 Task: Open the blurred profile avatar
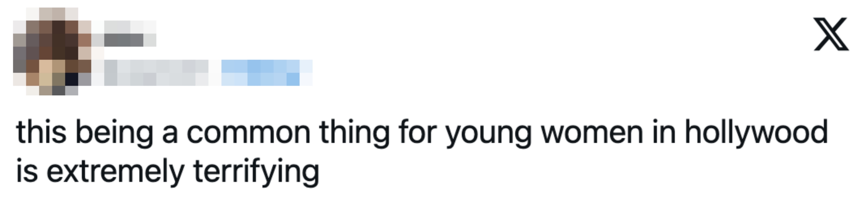[x=52, y=51]
